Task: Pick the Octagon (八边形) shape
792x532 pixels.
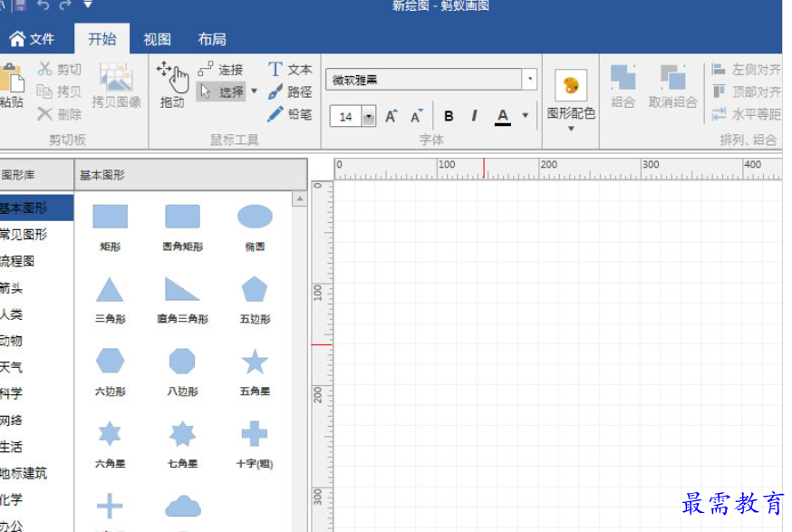Action: coord(182,362)
